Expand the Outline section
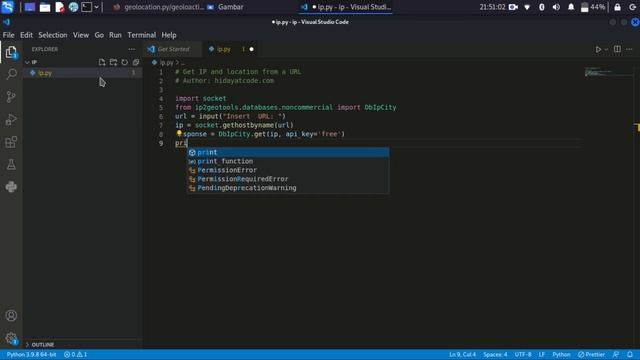640x360 pixels. (83, 344)
